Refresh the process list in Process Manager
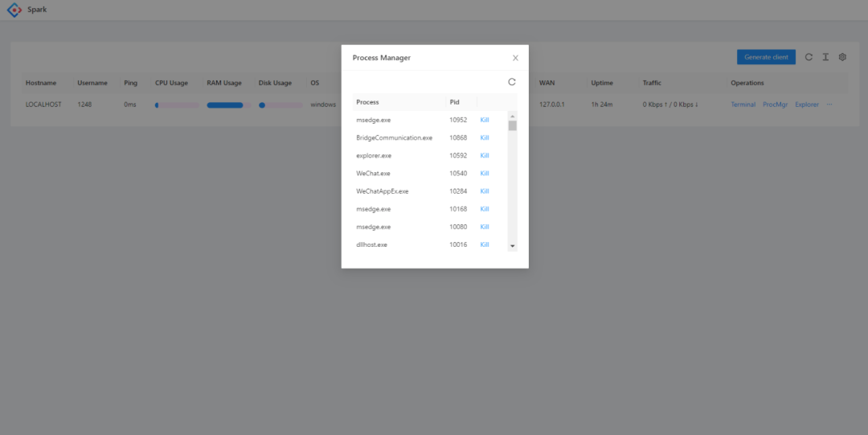Image resolution: width=868 pixels, height=435 pixels. coord(511,82)
